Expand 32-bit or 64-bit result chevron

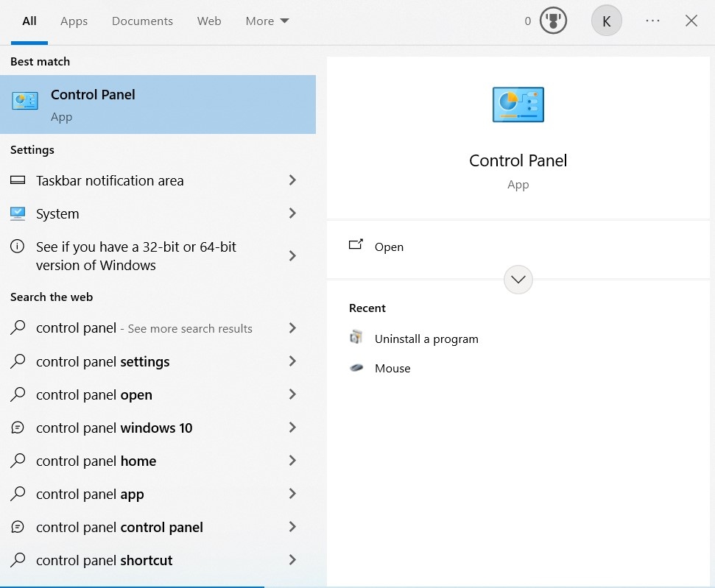[293, 255]
